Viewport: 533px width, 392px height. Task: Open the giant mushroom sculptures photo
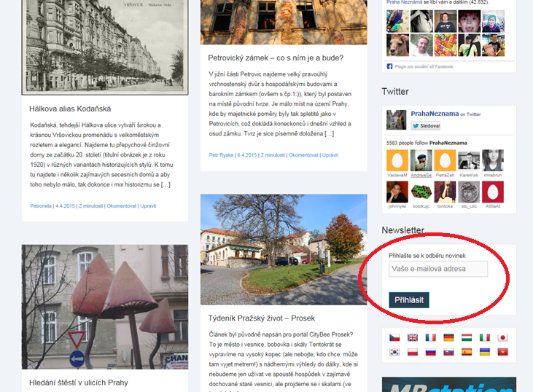[105, 307]
